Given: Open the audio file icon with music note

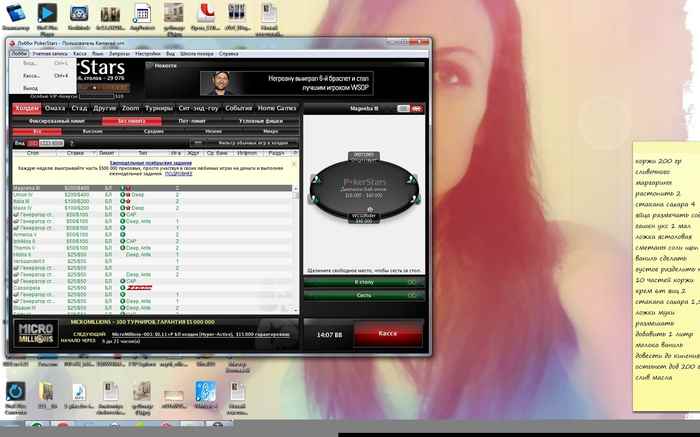Looking at the screenshot, I should coord(79,392).
